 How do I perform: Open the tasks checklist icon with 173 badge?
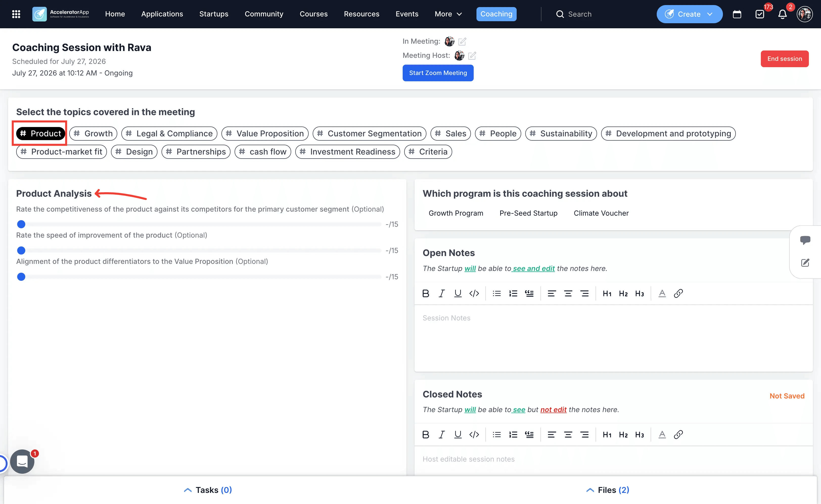pyautogui.click(x=760, y=14)
